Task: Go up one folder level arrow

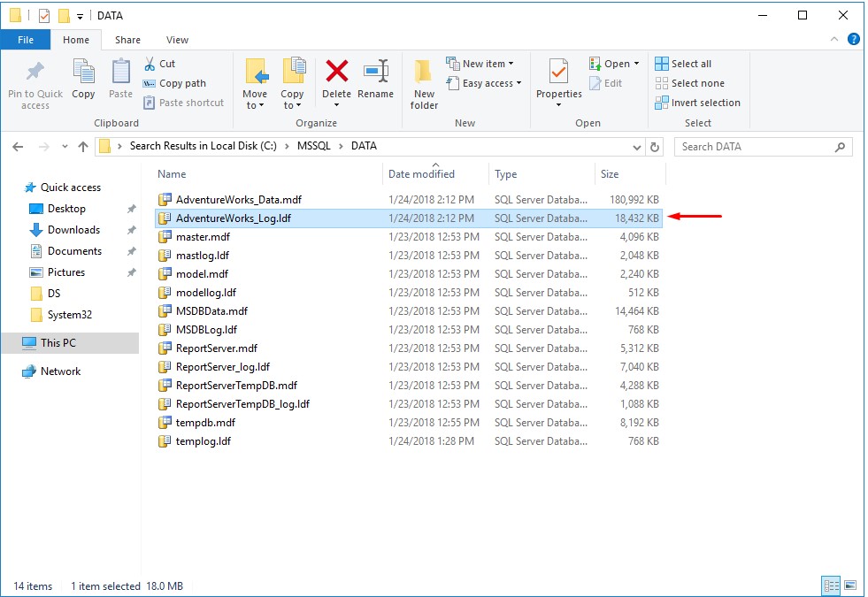Action: tap(83, 147)
